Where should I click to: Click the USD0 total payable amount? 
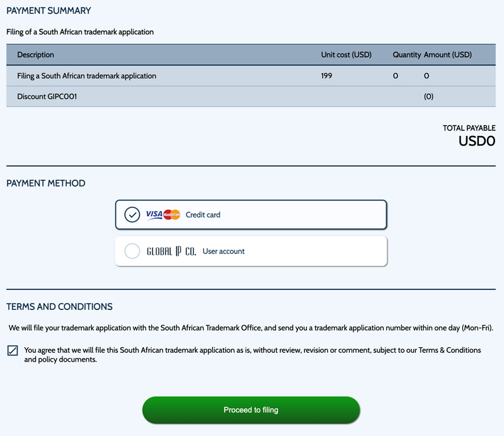point(477,141)
